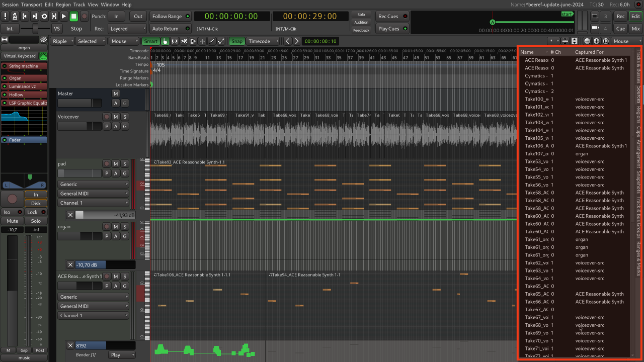Open the Timecode grid dropdown
This screenshot has height=362, width=644.
pyautogui.click(x=263, y=41)
